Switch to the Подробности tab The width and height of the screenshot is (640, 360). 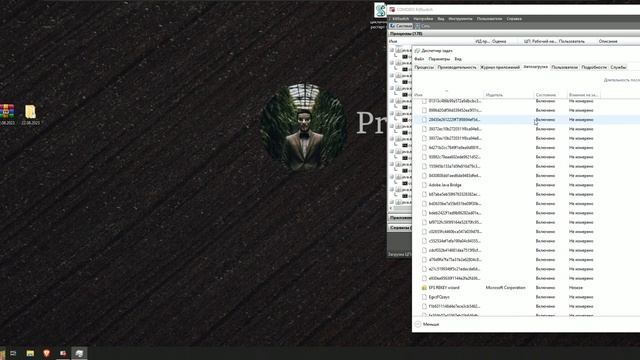(594, 67)
